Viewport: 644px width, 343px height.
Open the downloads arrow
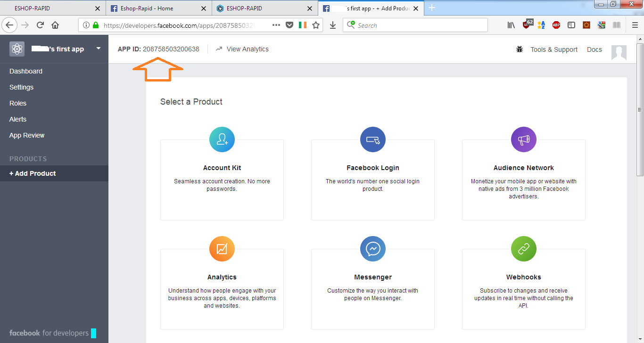pyautogui.click(x=333, y=25)
